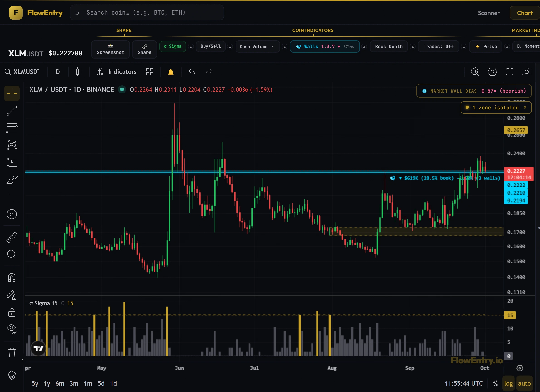The height and width of the screenshot is (392, 540).
Task: Toggle stay in drawing mode
Action: point(12,295)
